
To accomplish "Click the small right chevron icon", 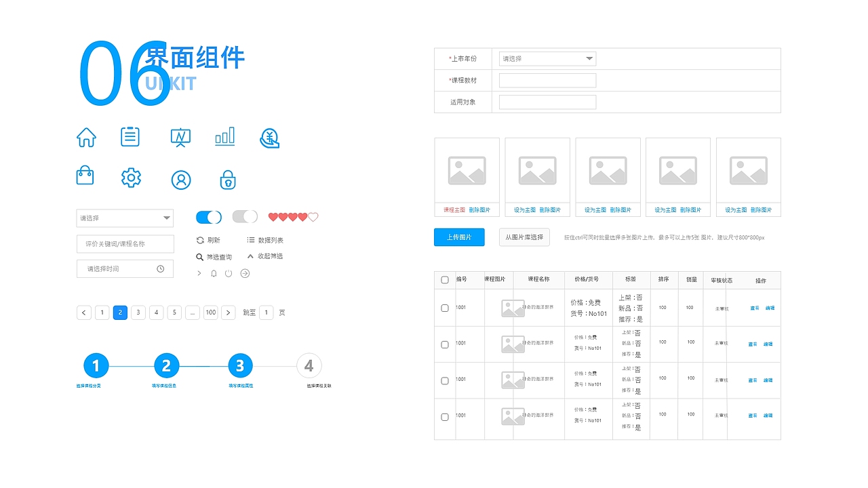I will 199,273.
